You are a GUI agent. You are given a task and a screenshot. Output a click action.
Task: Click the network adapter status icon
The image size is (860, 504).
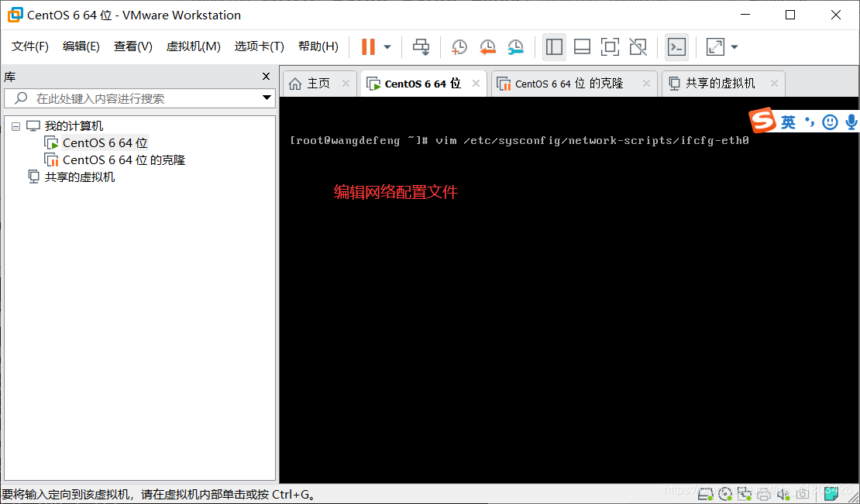click(745, 493)
